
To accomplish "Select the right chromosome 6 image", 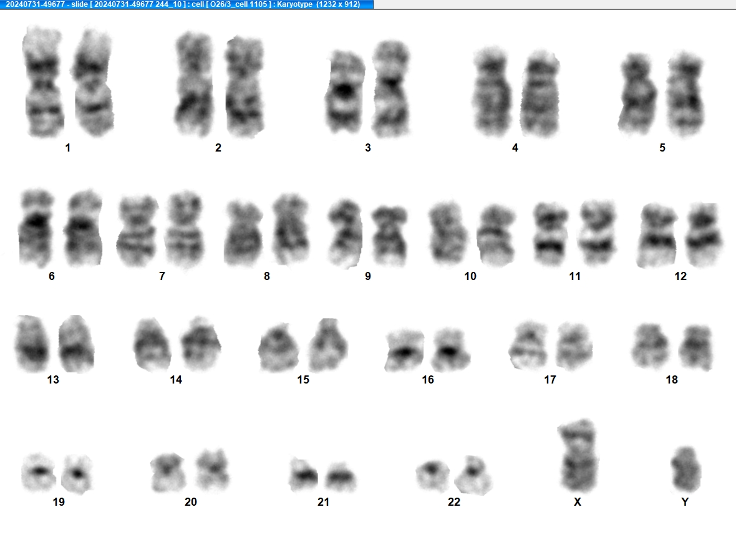I will [x=83, y=228].
